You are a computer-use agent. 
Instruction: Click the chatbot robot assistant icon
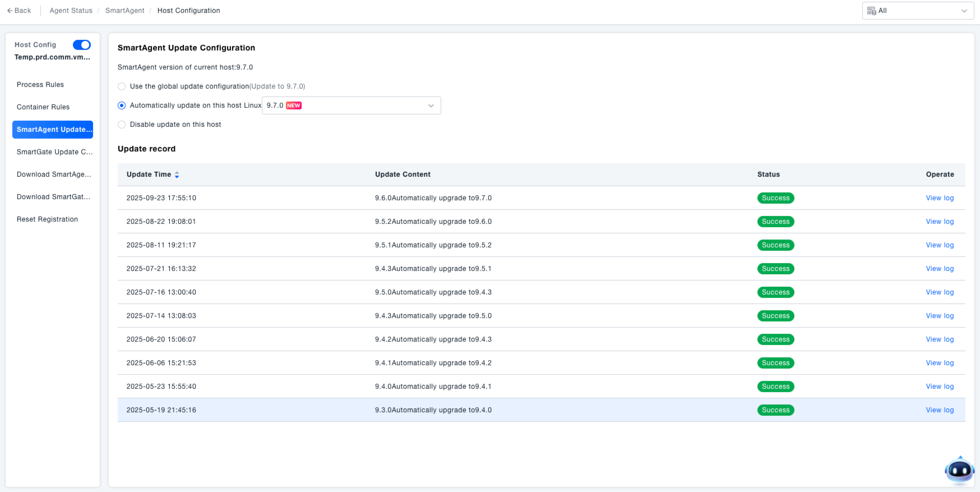point(959,470)
